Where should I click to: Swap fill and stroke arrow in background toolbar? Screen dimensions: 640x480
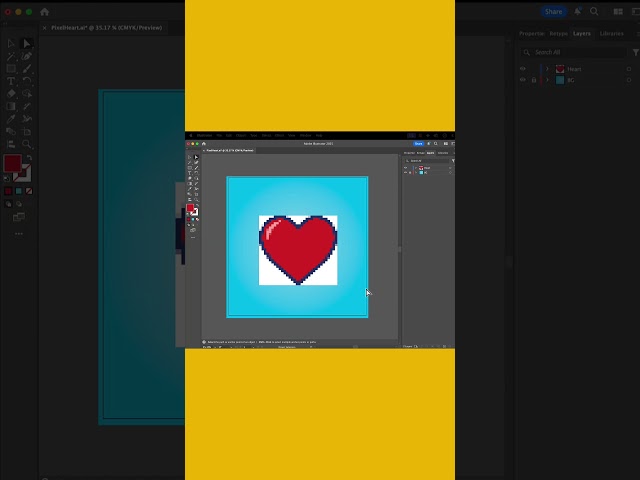29,158
